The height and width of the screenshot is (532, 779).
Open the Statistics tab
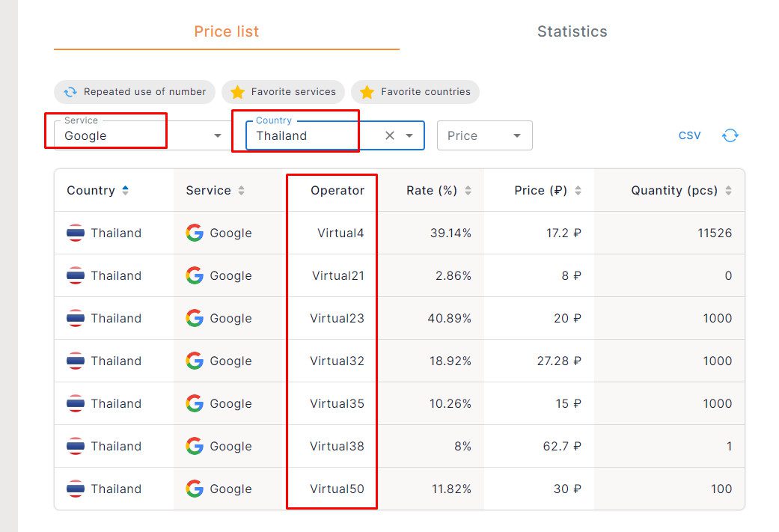(572, 31)
